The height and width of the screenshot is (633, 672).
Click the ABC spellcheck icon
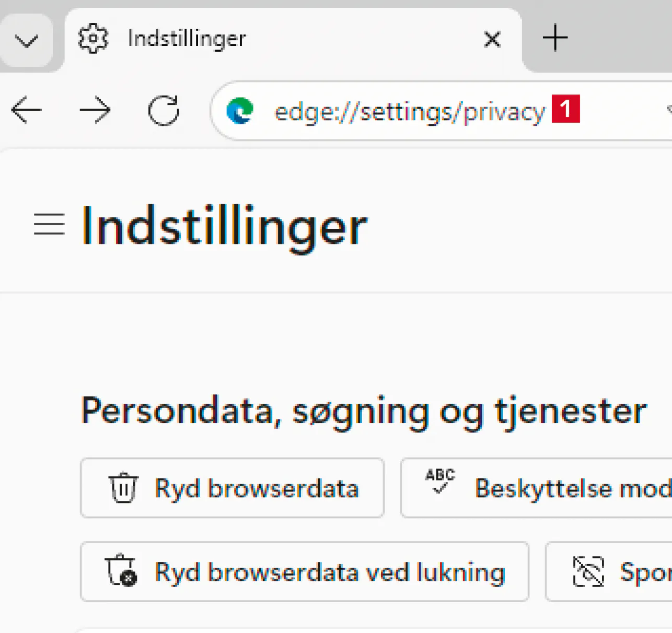pos(440,481)
